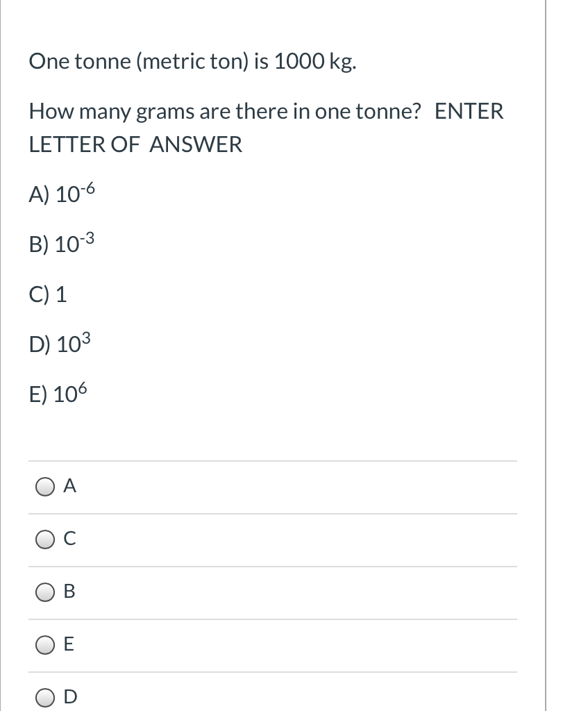588x711 pixels.
Task: Click the 'LETTER OF ANSWER' instruction text
Action: 135,144
